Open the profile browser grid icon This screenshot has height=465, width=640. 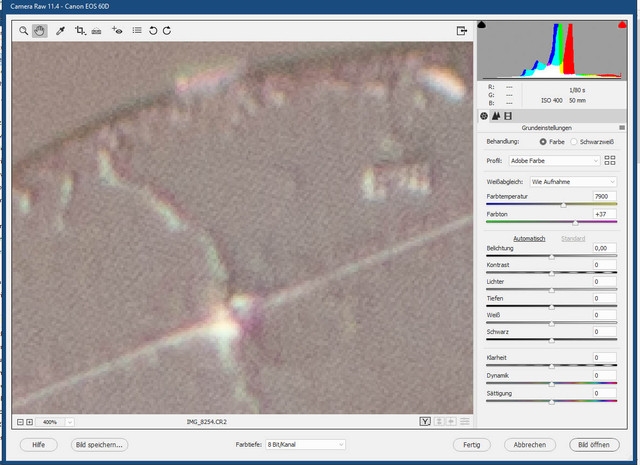pyautogui.click(x=610, y=160)
